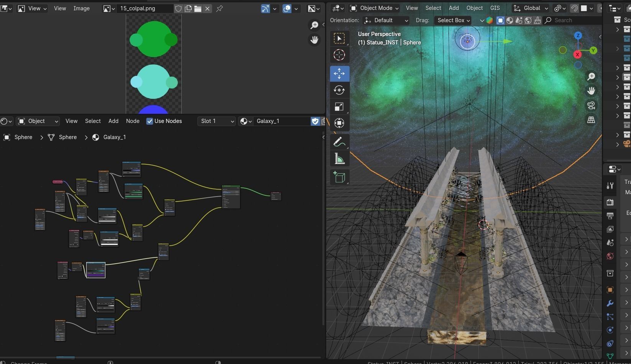Pick the Measure tool
631x364 pixels.
[339, 158]
